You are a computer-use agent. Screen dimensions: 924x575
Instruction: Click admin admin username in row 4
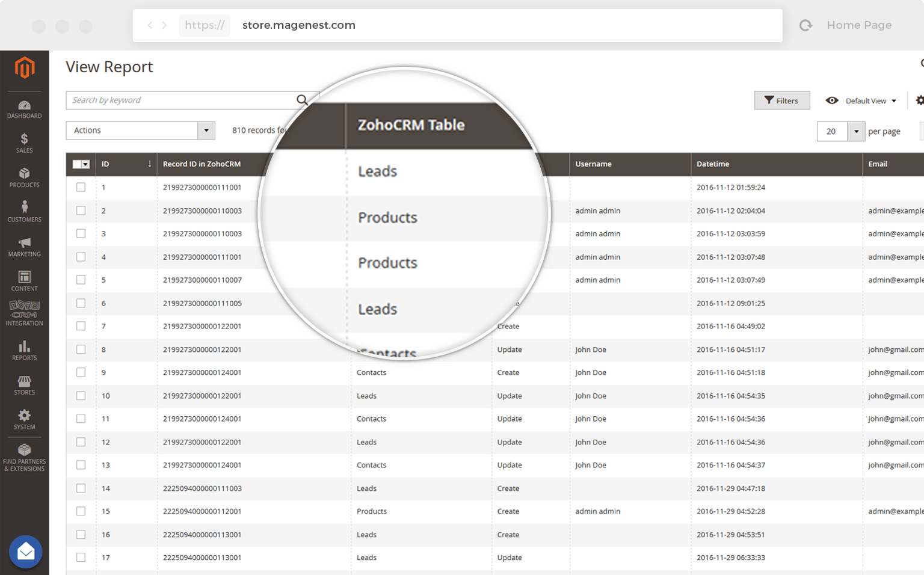pyautogui.click(x=597, y=257)
